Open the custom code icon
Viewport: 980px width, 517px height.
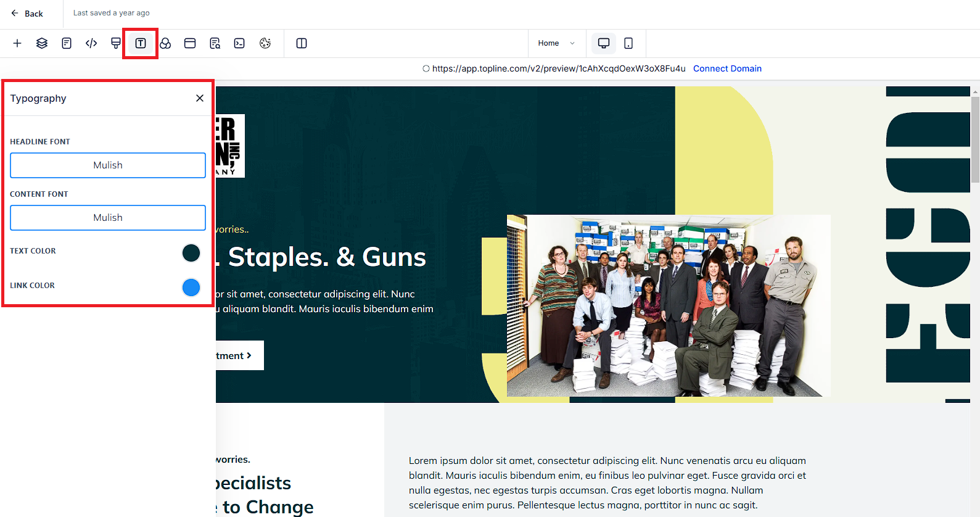[91, 43]
